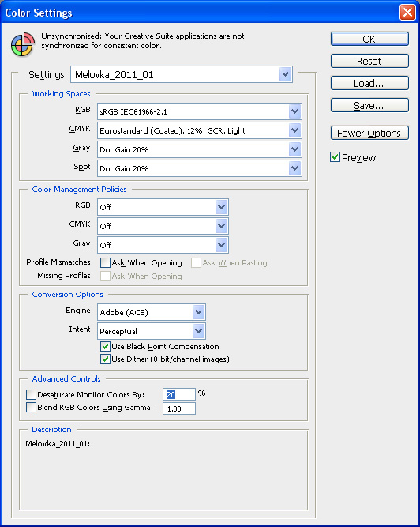
Task: Uncheck Use Black Point Compensation
Action: 106,346
